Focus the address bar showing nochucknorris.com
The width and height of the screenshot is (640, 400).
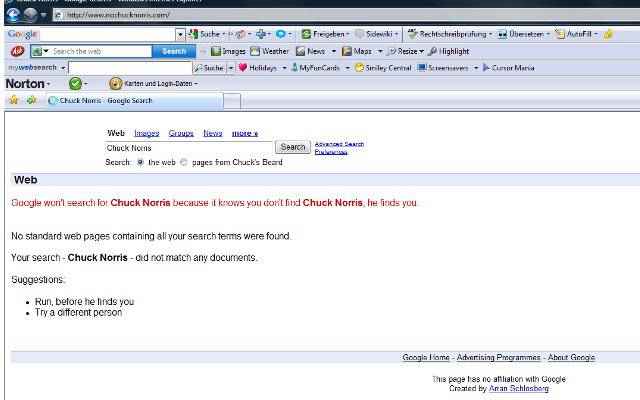click(347, 15)
